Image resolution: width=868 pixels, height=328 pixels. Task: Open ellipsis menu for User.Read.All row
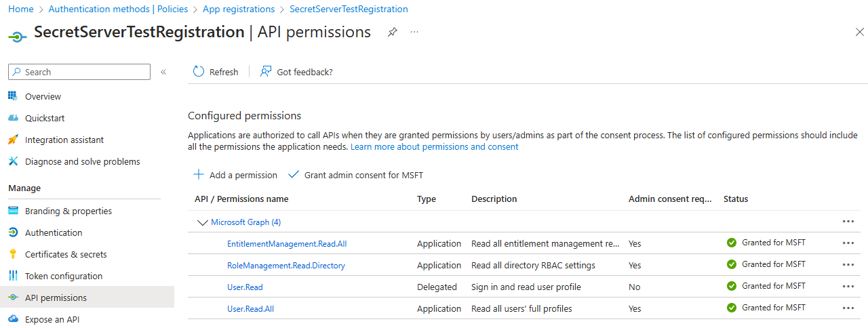pos(848,308)
